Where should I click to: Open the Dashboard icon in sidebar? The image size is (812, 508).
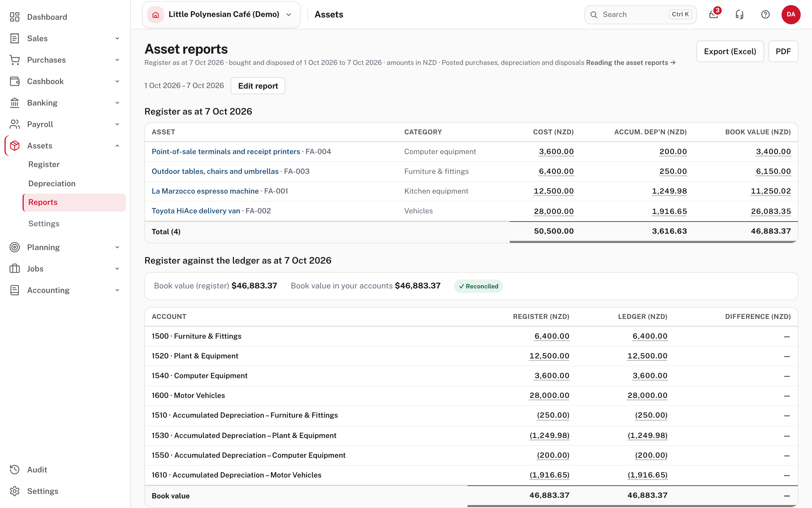click(14, 17)
